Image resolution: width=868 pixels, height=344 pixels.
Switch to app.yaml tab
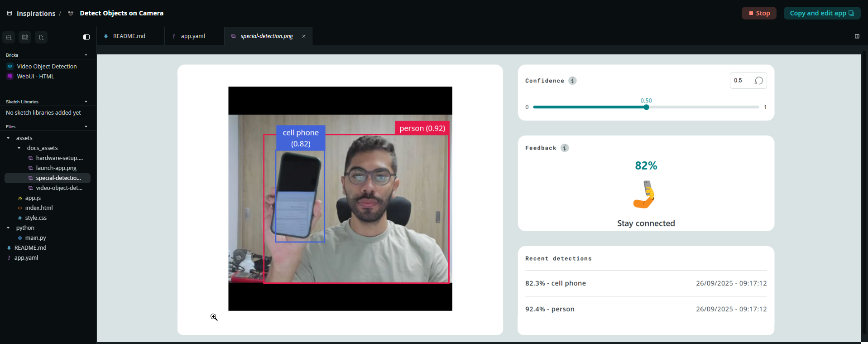pos(194,36)
